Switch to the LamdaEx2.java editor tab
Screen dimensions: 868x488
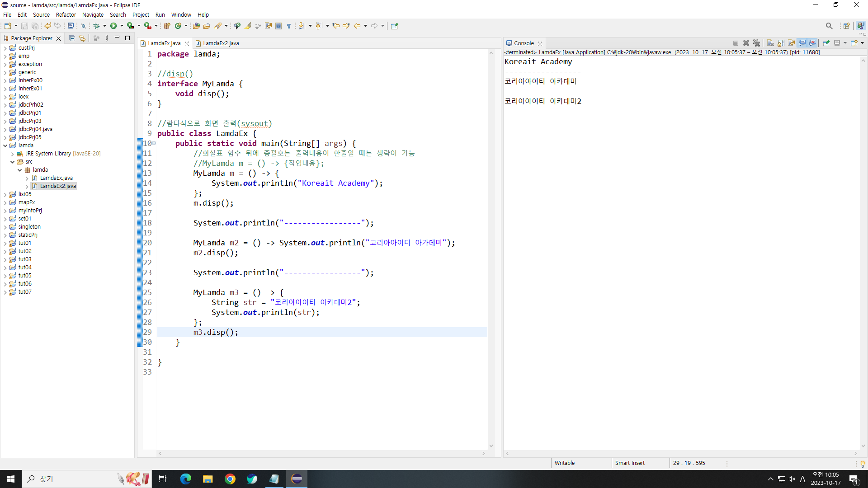pyautogui.click(x=221, y=43)
